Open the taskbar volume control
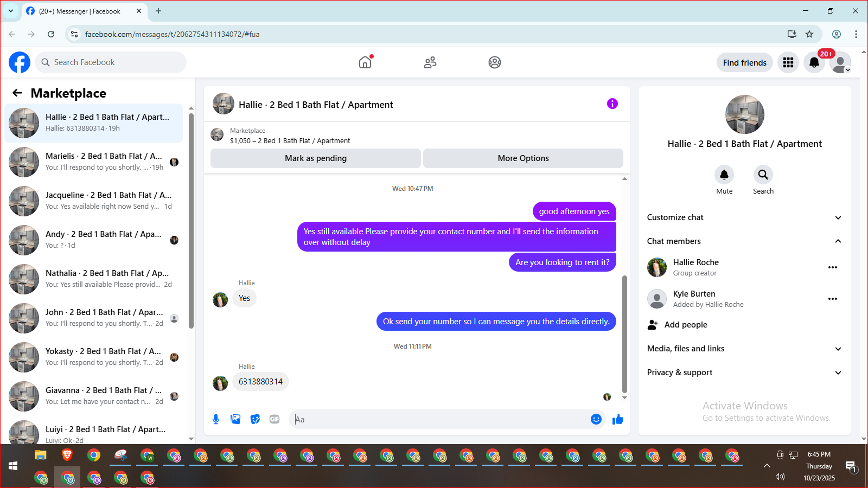 pos(780,477)
